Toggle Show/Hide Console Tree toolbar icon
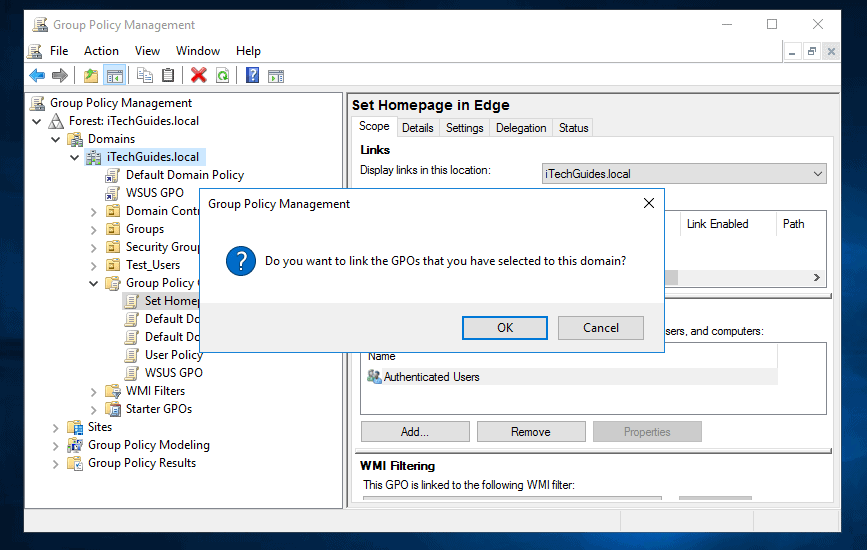The image size is (867, 550). [x=114, y=76]
